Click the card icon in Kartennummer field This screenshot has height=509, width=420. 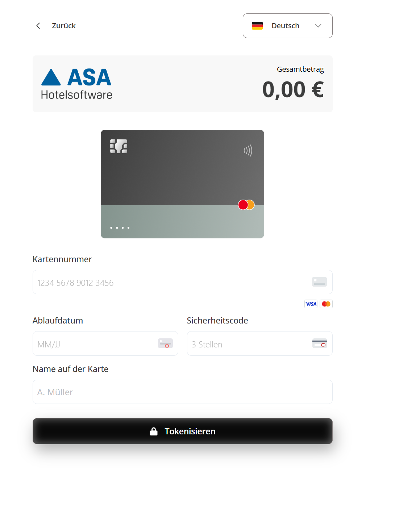pos(319,282)
